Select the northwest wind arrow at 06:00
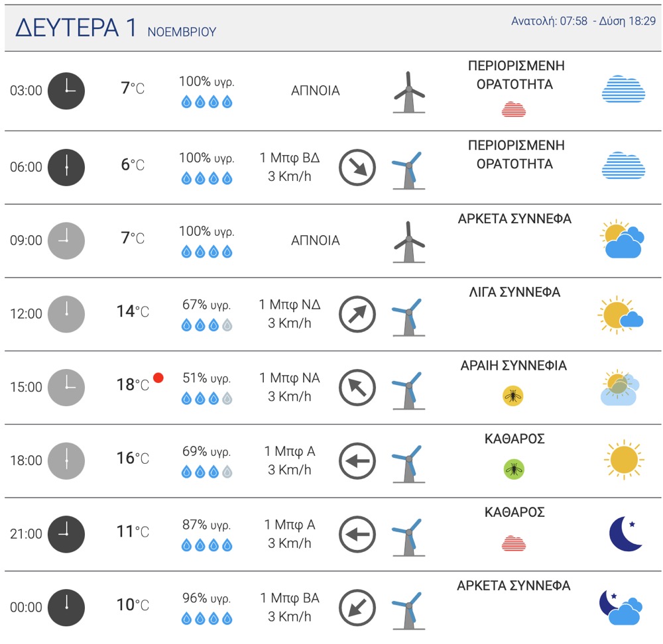Screen dimensions: 663x644 (x=357, y=168)
